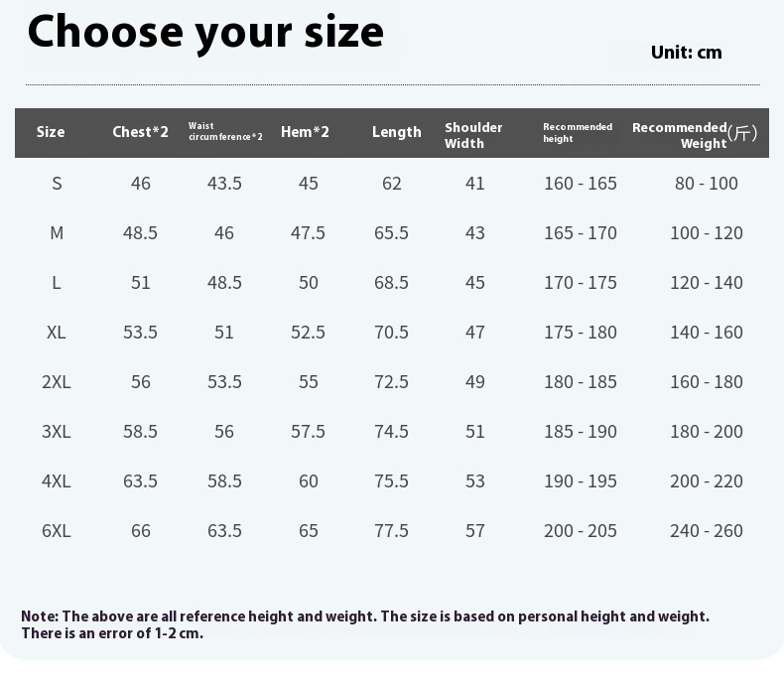This screenshot has width=784, height=681.
Task: Click the Length column header
Action: 396,132
